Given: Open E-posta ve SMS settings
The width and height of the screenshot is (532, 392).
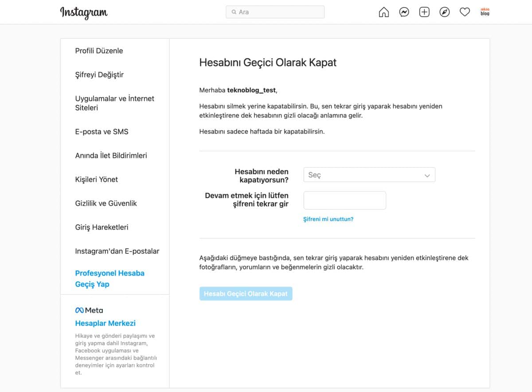Looking at the screenshot, I should pyautogui.click(x=102, y=132).
